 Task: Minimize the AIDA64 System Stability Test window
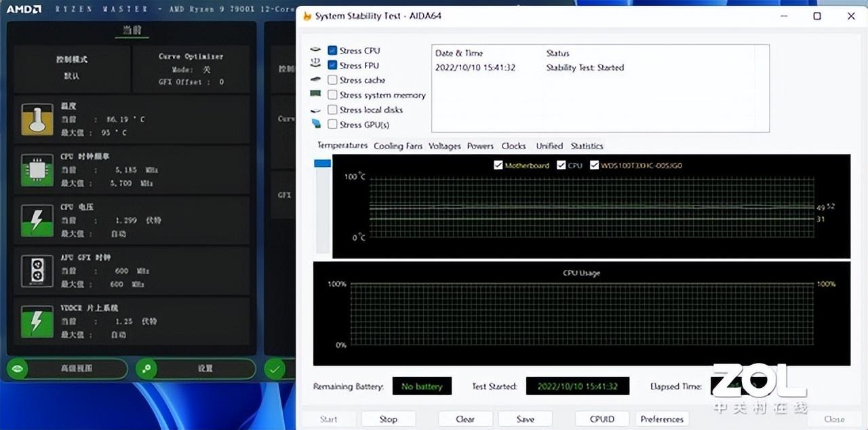(x=784, y=16)
